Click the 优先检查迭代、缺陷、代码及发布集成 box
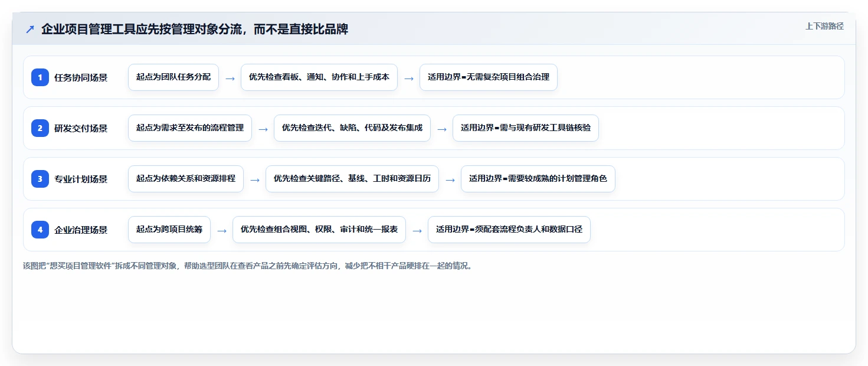The height and width of the screenshot is (366, 868). point(352,128)
